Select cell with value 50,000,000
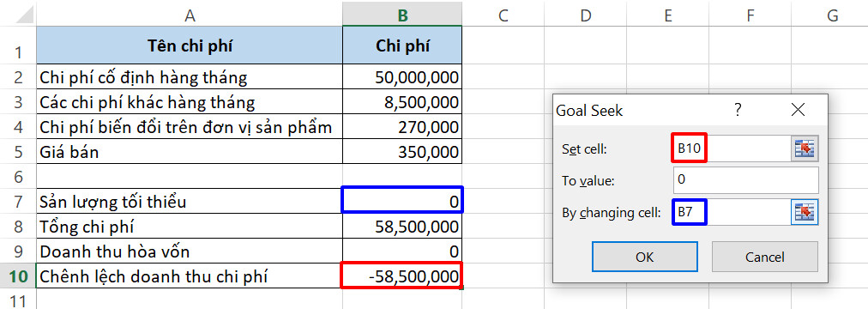 pos(402,77)
